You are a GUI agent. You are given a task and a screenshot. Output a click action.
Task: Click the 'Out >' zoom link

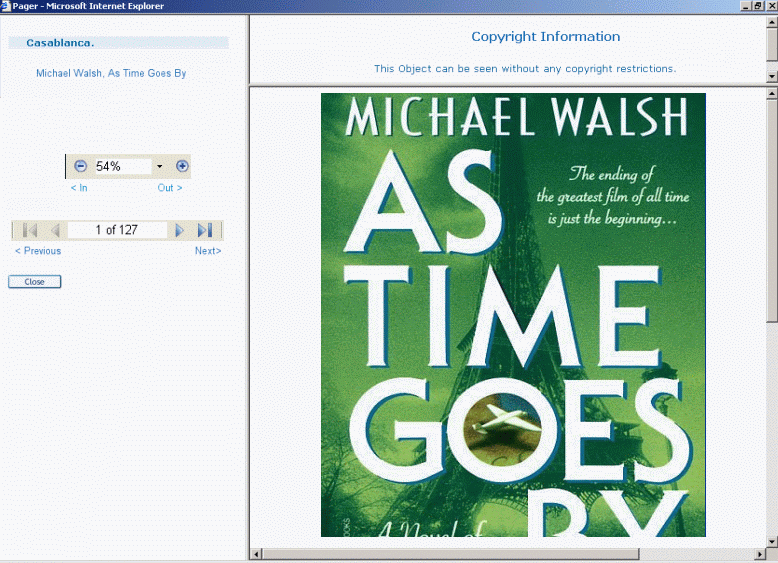click(170, 188)
